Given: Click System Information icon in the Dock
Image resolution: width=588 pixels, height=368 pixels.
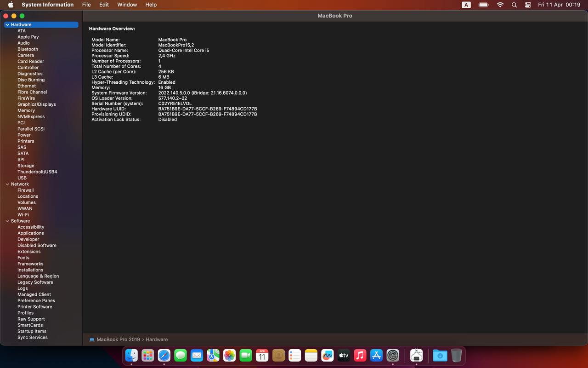Looking at the screenshot, I should pyautogui.click(x=416, y=355).
